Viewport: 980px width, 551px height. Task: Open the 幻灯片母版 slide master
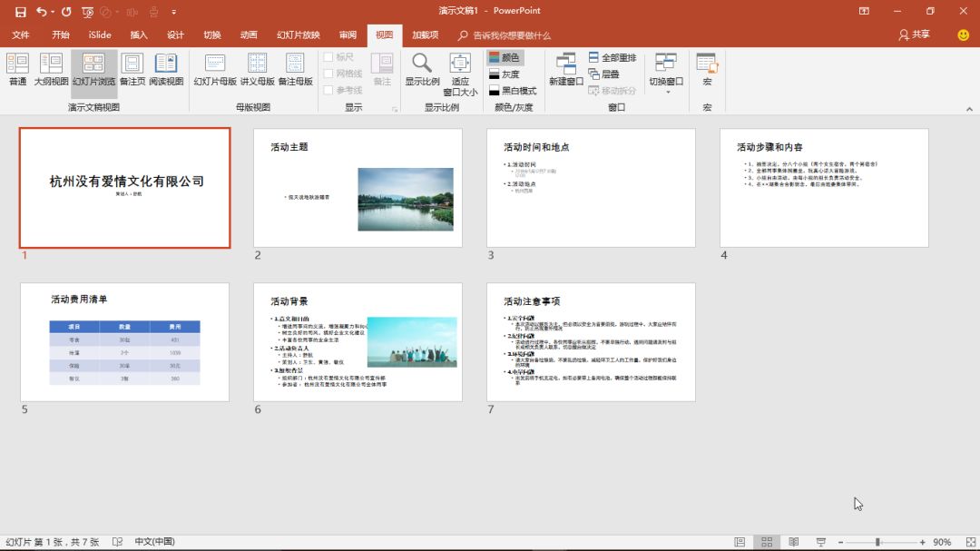[x=214, y=71]
